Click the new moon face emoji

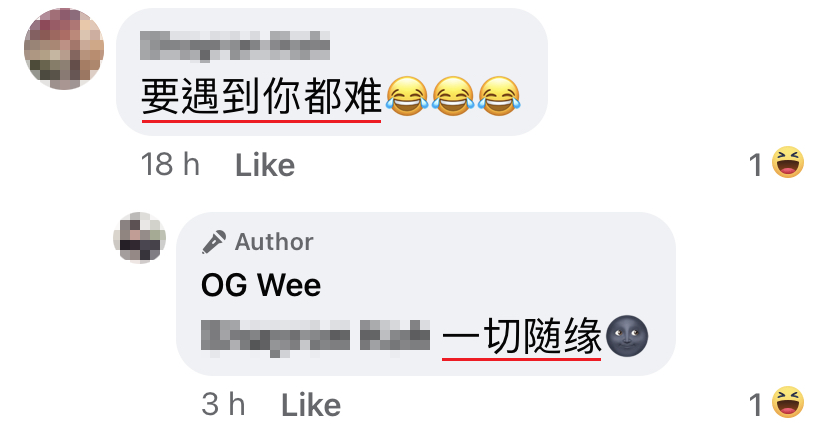tap(627, 336)
